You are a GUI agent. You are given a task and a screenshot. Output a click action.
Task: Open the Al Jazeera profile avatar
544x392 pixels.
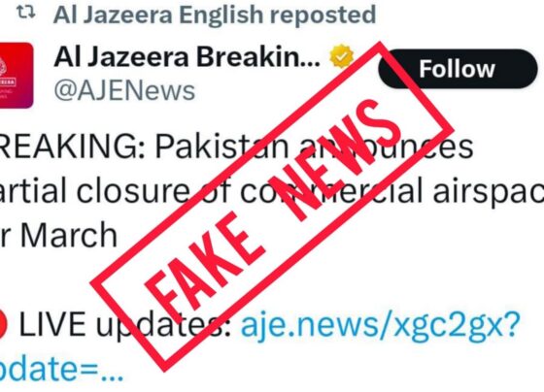(x=17, y=76)
